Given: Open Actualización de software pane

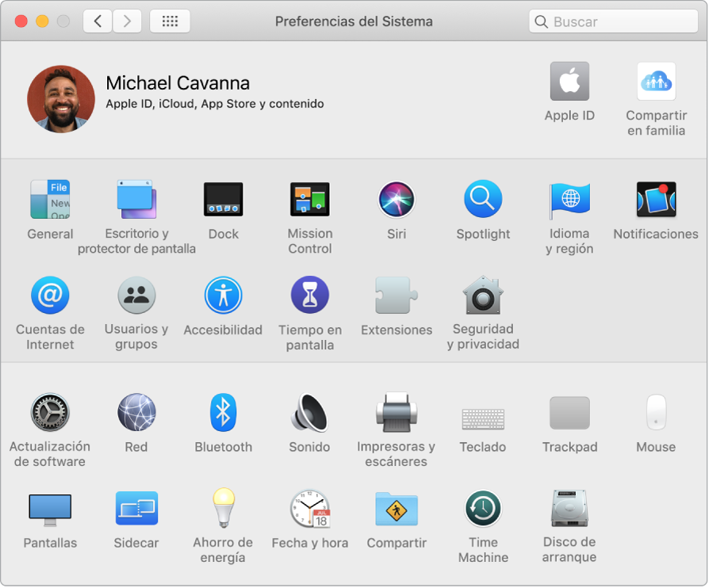Looking at the screenshot, I should click(x=50, y=413).
